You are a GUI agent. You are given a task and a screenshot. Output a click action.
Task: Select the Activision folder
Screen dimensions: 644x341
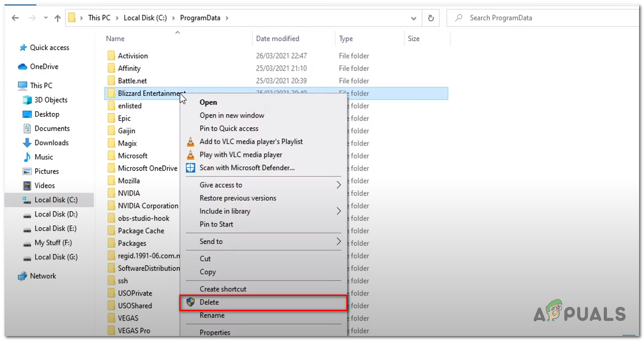tap(133, 56)
